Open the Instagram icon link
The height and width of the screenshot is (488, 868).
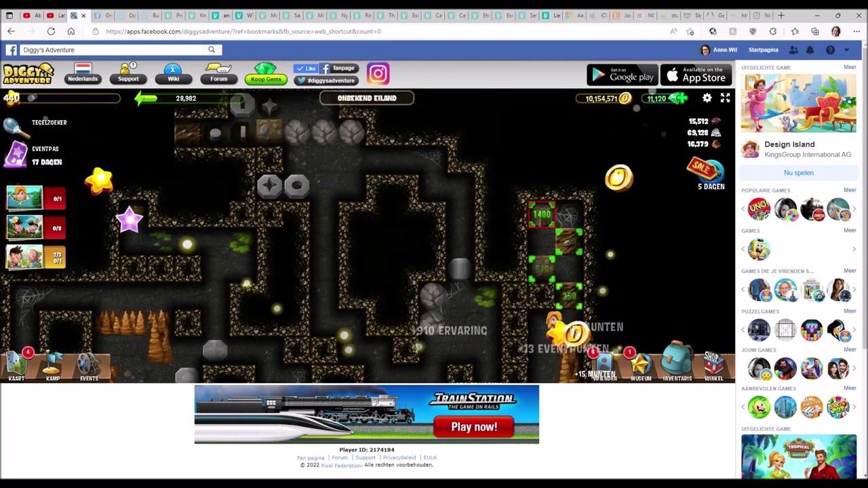378,74
